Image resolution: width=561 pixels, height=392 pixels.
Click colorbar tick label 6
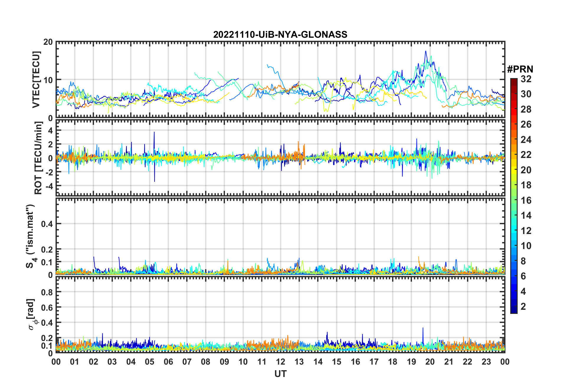(x=523, y=276)
